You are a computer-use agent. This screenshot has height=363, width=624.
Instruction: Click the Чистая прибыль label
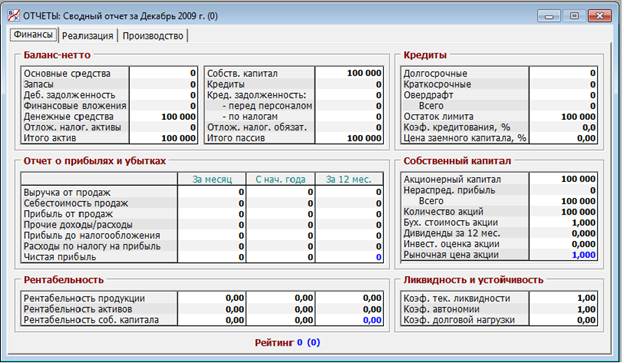coord(60,257)
